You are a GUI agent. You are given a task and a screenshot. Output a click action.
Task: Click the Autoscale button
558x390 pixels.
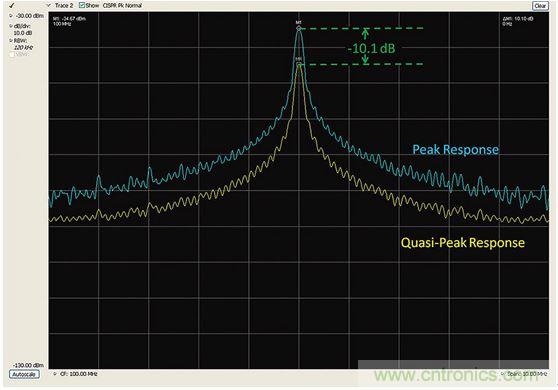point(24,374)
